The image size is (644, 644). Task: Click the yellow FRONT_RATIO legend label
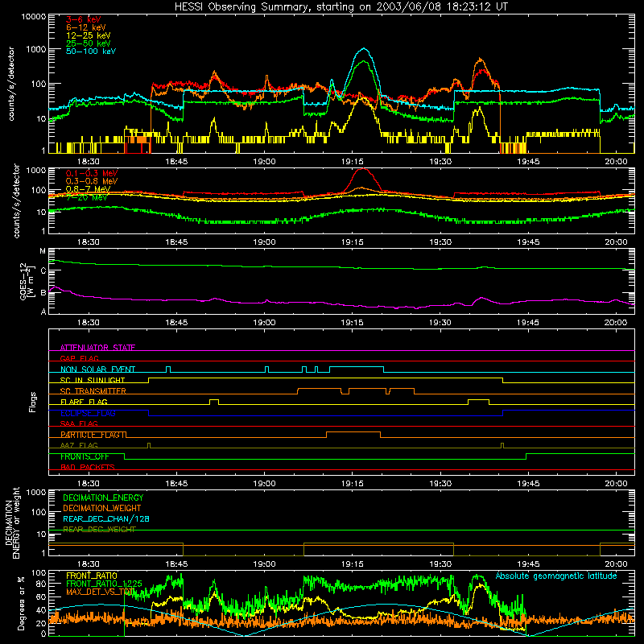(92, 576)
